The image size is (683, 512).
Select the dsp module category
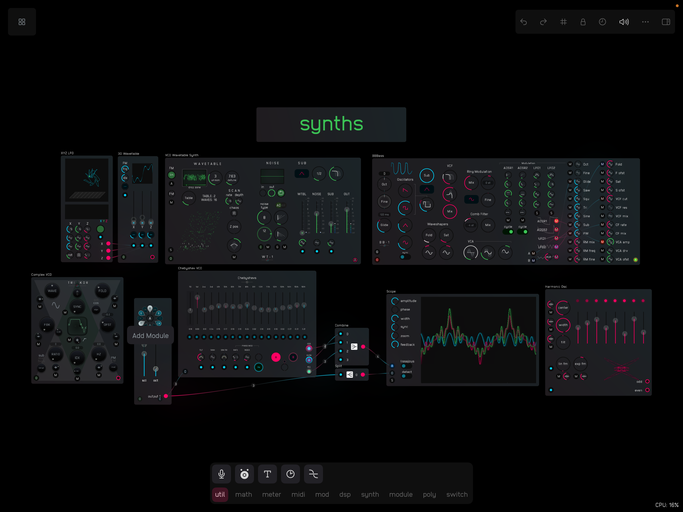345,495
